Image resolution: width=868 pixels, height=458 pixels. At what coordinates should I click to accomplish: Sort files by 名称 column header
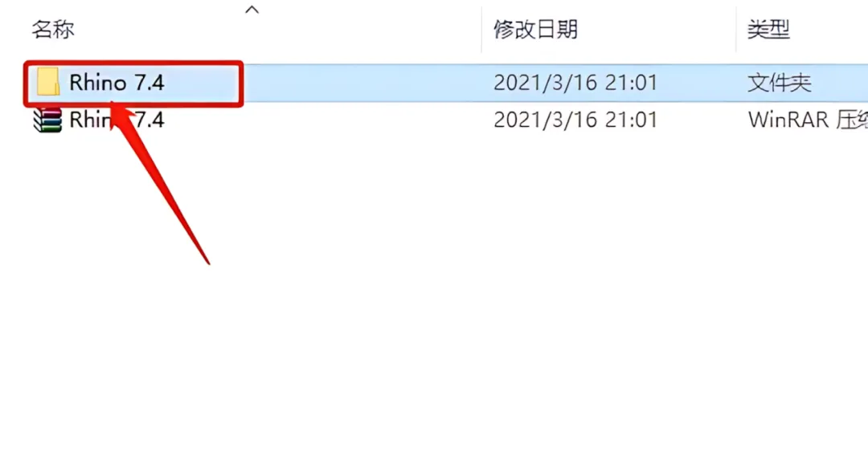point(53,29)
